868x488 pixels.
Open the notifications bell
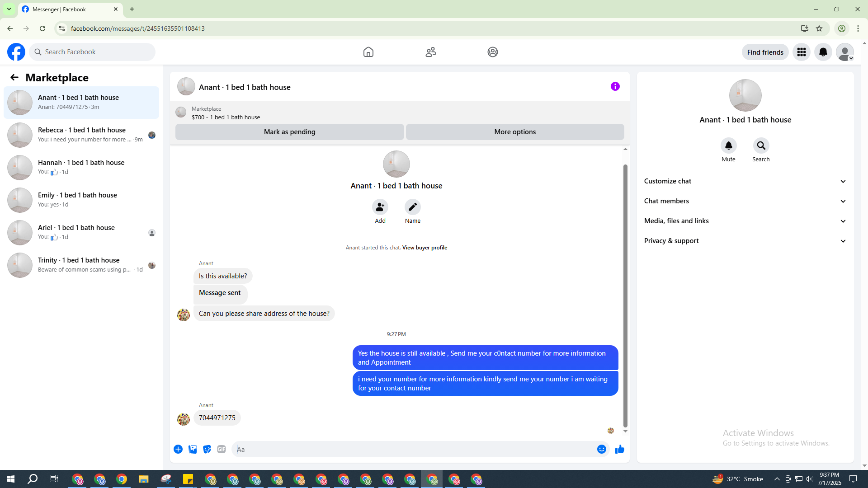coord(823,52)
